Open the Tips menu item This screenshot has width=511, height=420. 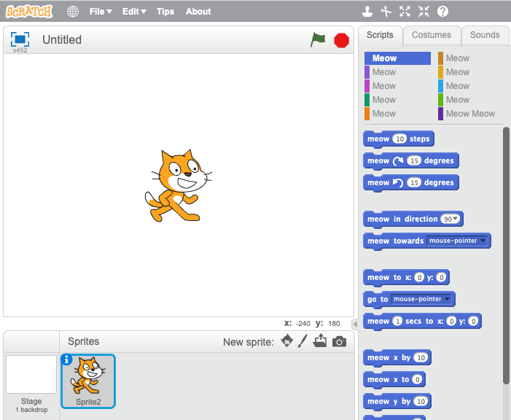click(165, 12)
